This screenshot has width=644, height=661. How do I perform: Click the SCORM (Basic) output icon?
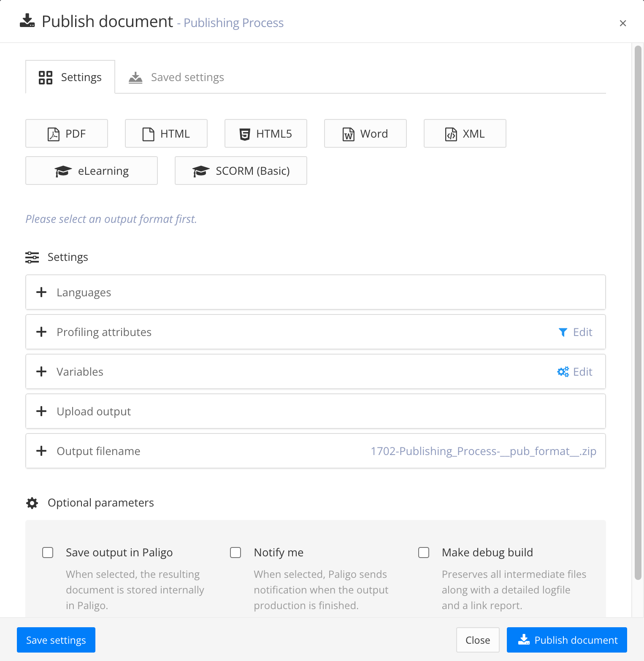tap(200, 171)
